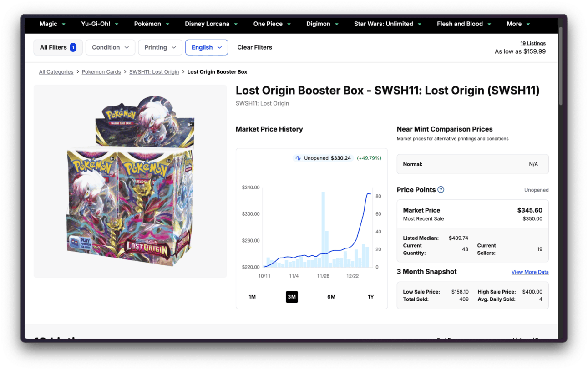The height and width of the screenshot is (370, 588).
Task: Switch chart range to 6M
Action: coord(331,297)
